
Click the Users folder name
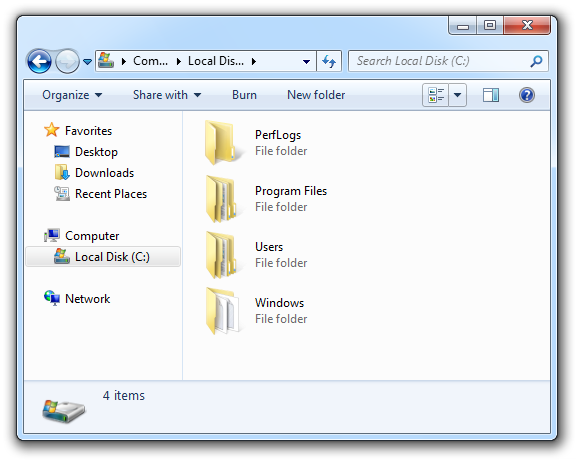click(x=269, y=247)
